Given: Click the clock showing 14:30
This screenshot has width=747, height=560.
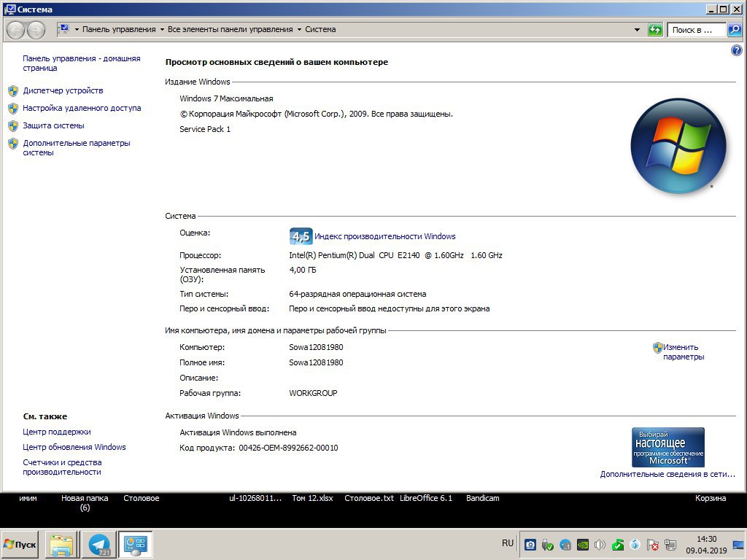Looking at the screenshot, I should [706, 539].
